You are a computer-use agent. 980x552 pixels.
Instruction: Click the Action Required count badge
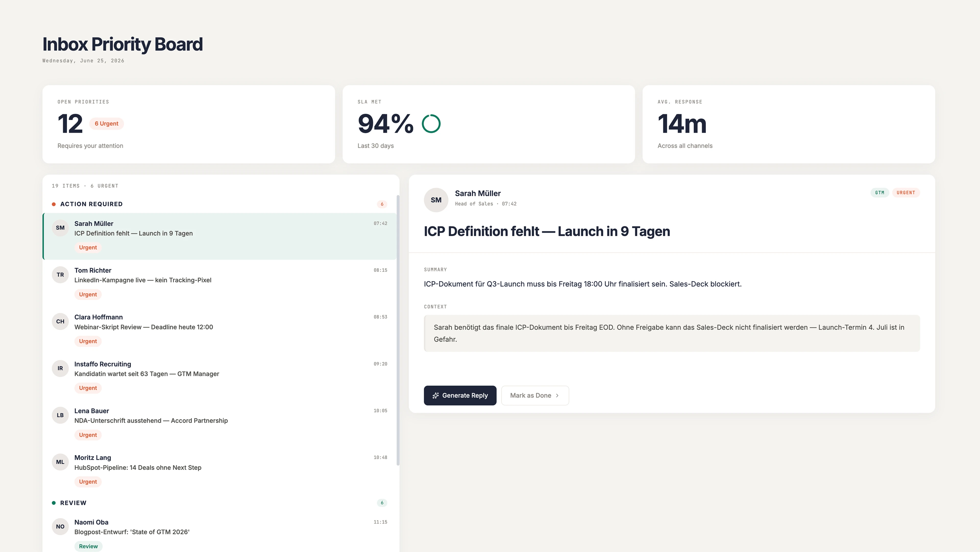(x=382, y=204)
